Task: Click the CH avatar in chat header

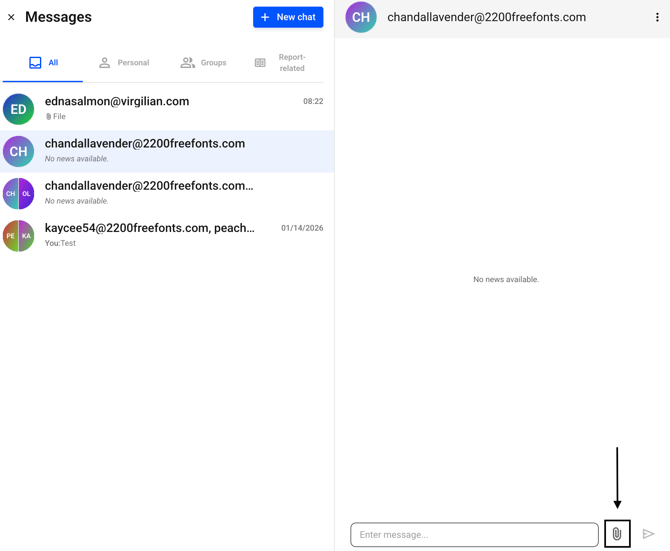Action: coord(361,17)
